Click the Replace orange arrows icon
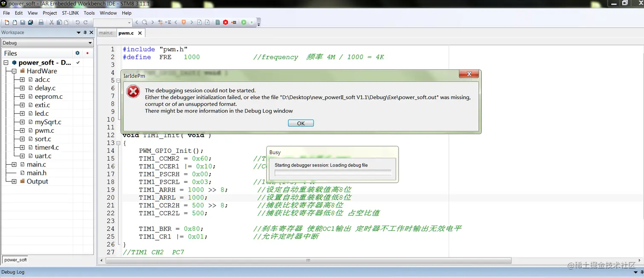644x278 pixels. click(160, 22)
